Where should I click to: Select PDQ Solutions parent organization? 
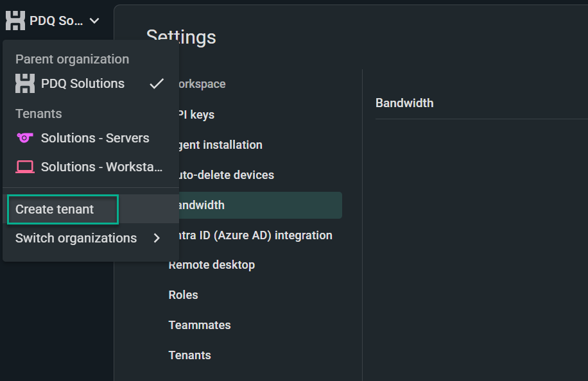[91, 83]
